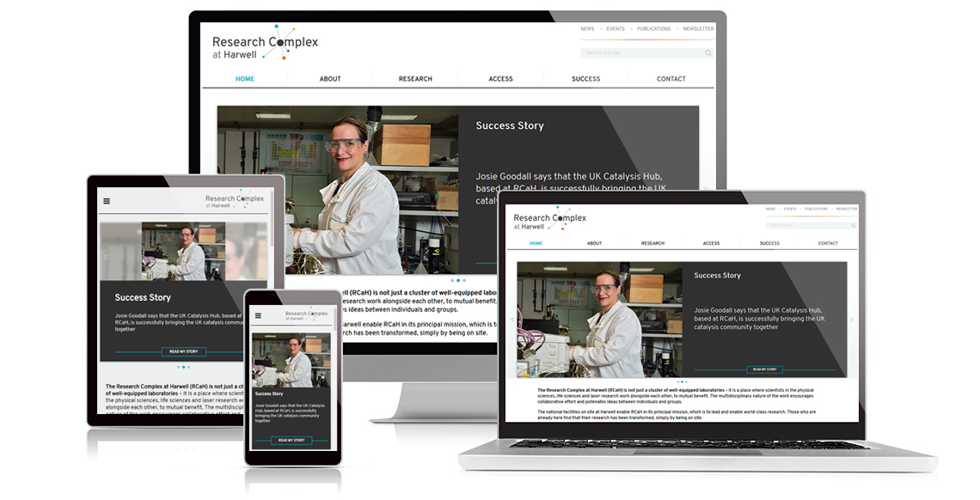Click the Research Complex at Harwell logo on the laptop
Image resolution: width=980 pixels, height=500 pixels.
tap(550, 218)
